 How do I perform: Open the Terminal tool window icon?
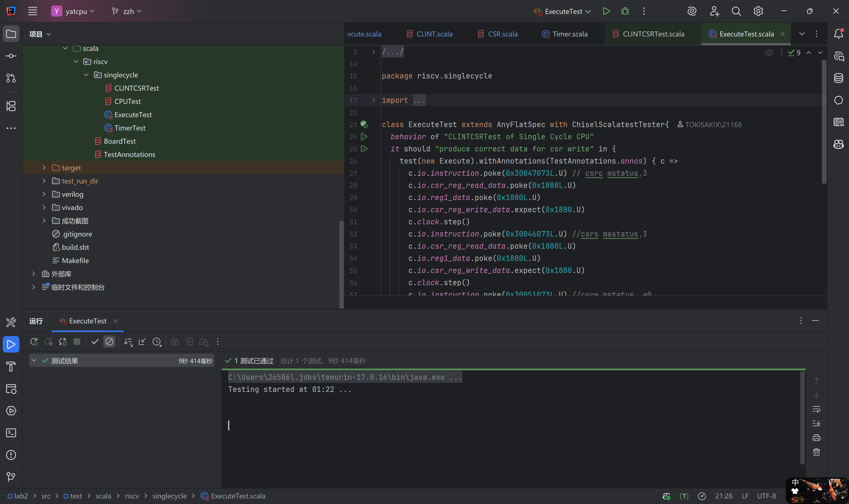(x=11, y=433)
